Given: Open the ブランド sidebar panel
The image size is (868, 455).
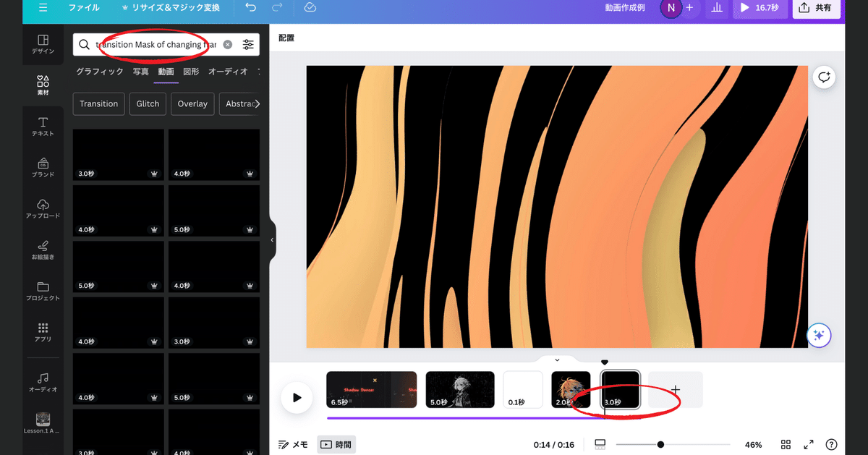Looking at the screenshot, I should [x=43, y=168].
